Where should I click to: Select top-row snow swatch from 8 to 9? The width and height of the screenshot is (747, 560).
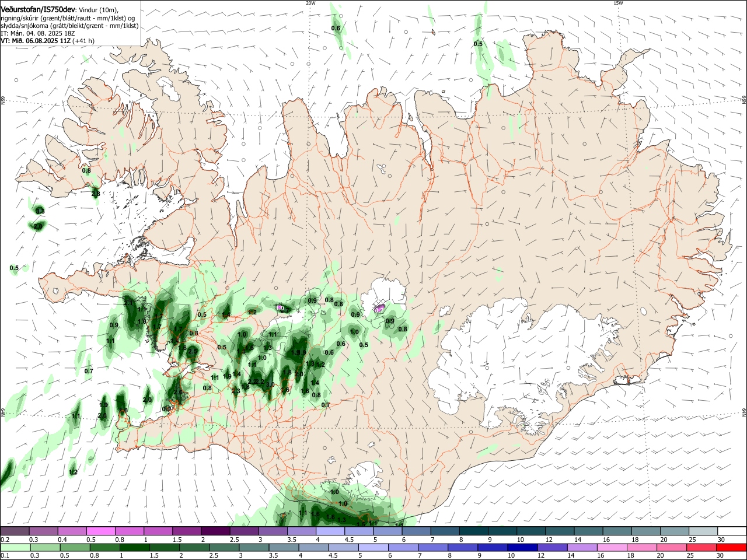(x=474, y=531)
